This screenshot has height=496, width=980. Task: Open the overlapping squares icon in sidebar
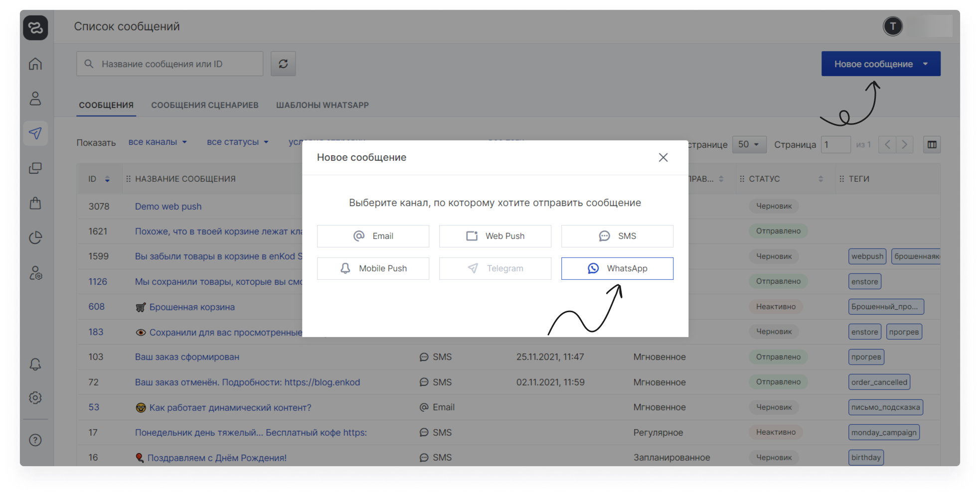click(x=35, y=168)
